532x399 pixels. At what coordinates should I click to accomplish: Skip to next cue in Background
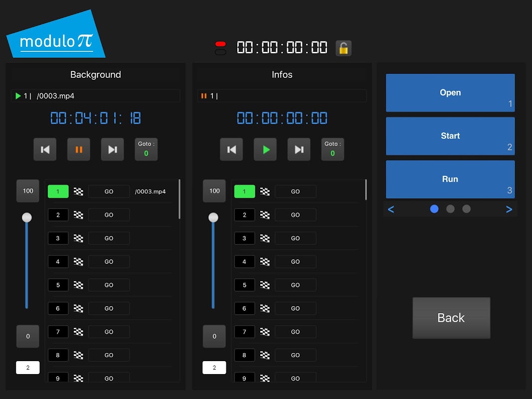pyautogui.click(x=112, y=149)
